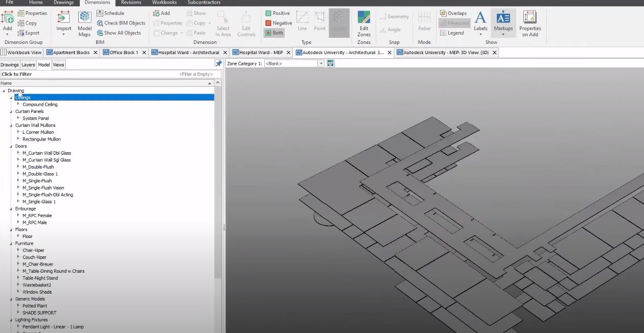This screenshot has width=644, height=333.
Task: Collapse the Doors tree node
Action: click(x=11, y=146)
